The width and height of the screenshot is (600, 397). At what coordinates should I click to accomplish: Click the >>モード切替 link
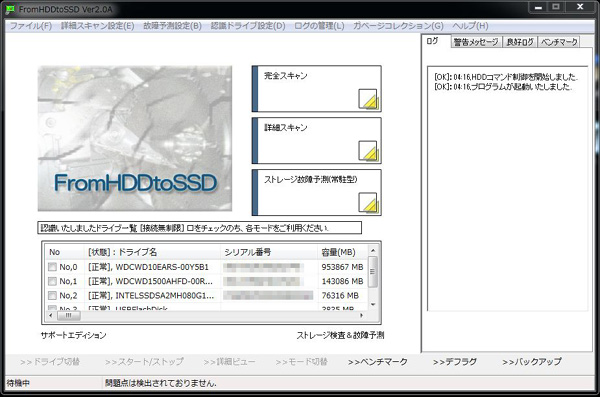pos(302,362)
